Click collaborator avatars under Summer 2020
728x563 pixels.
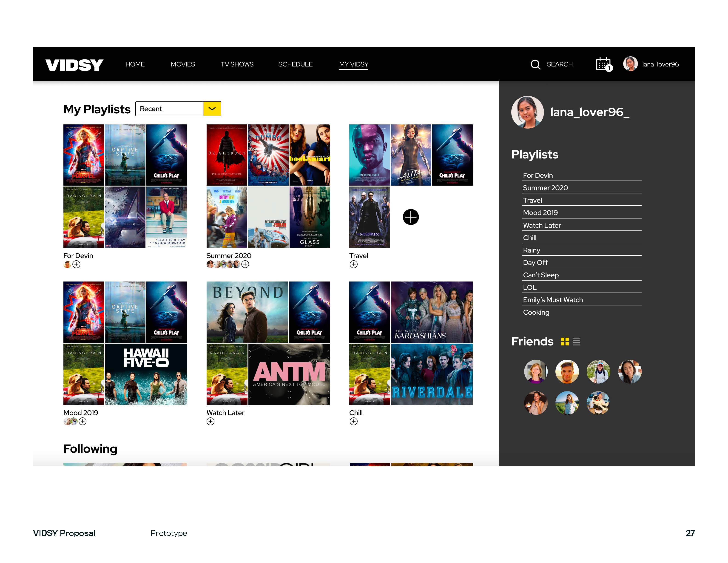223,264
